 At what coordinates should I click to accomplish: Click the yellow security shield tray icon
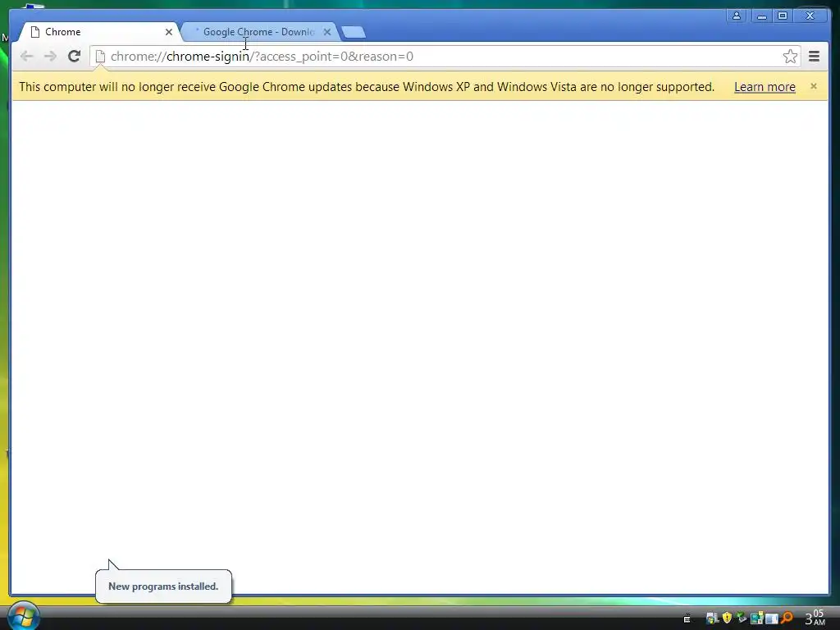click(x=727, y=618)
